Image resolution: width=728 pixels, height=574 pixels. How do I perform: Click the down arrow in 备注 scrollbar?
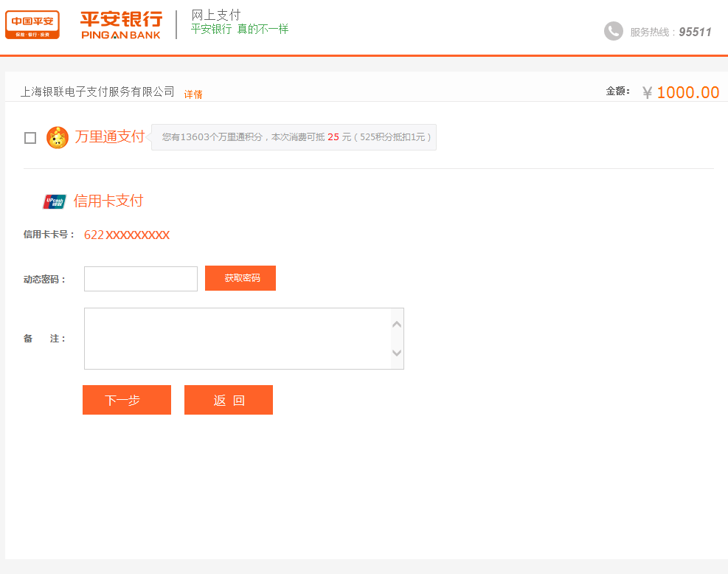(397, 353)
